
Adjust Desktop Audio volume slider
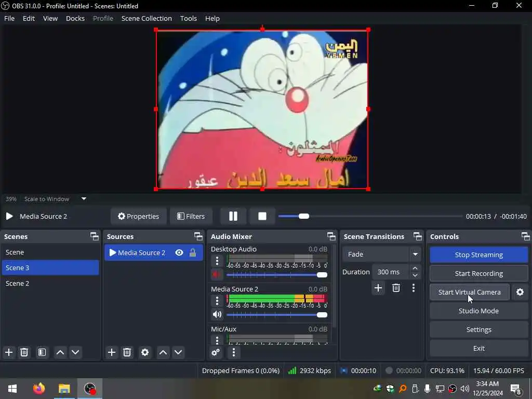coord(277,275)
